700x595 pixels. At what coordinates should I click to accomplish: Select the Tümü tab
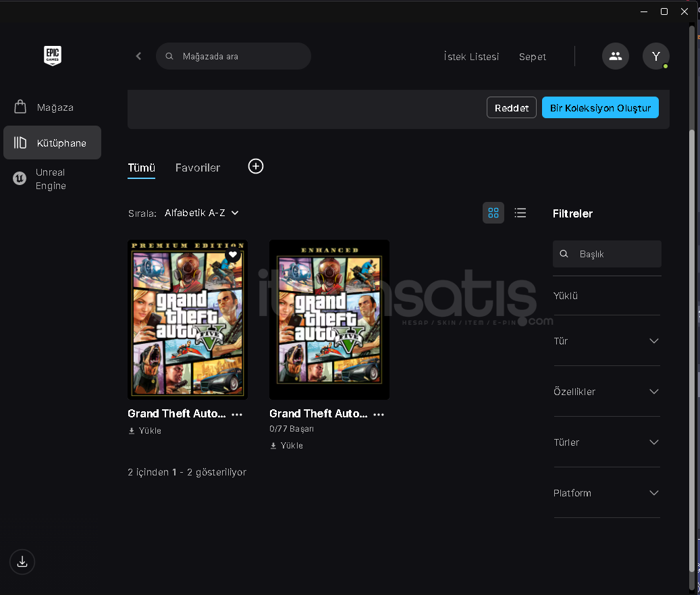point(142,168)
